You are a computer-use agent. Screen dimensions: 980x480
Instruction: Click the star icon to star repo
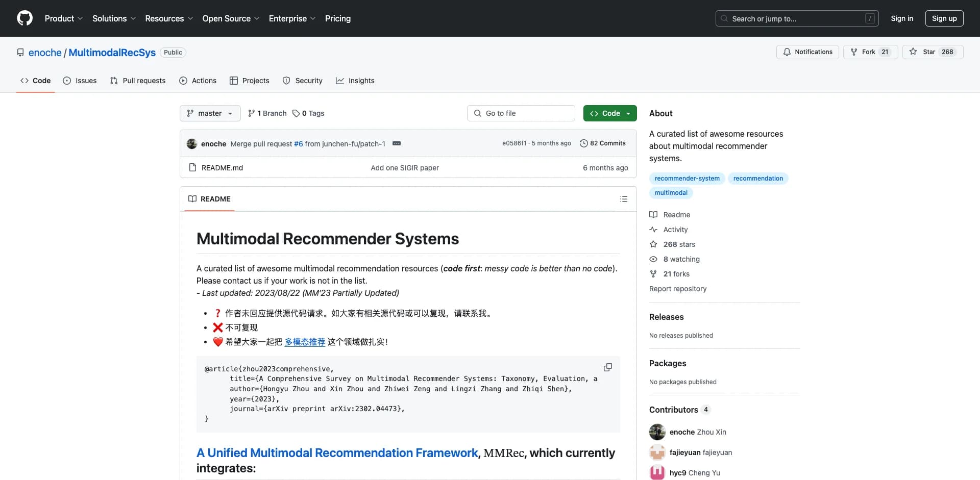point(913,52)
